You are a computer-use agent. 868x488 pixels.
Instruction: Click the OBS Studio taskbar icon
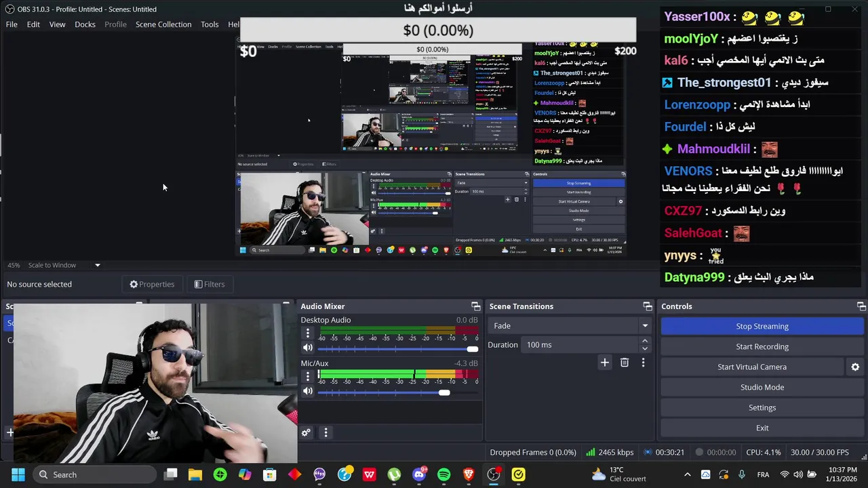[494, 474]
